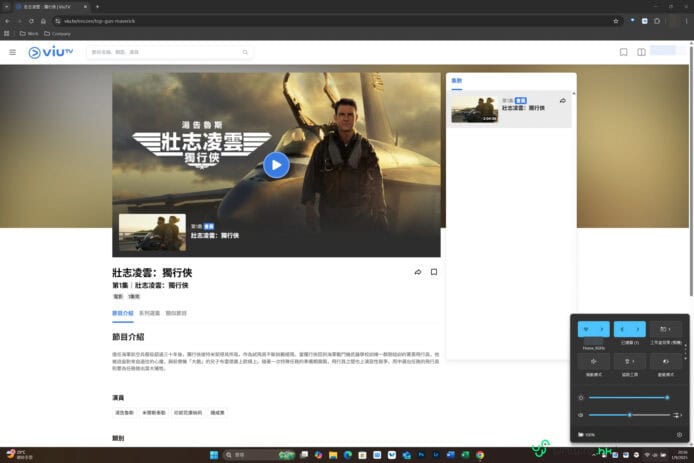Viewport: 694px width, 463px height.
Task: Open the apps grid in bookmarks bar
Action: [6, 33]
